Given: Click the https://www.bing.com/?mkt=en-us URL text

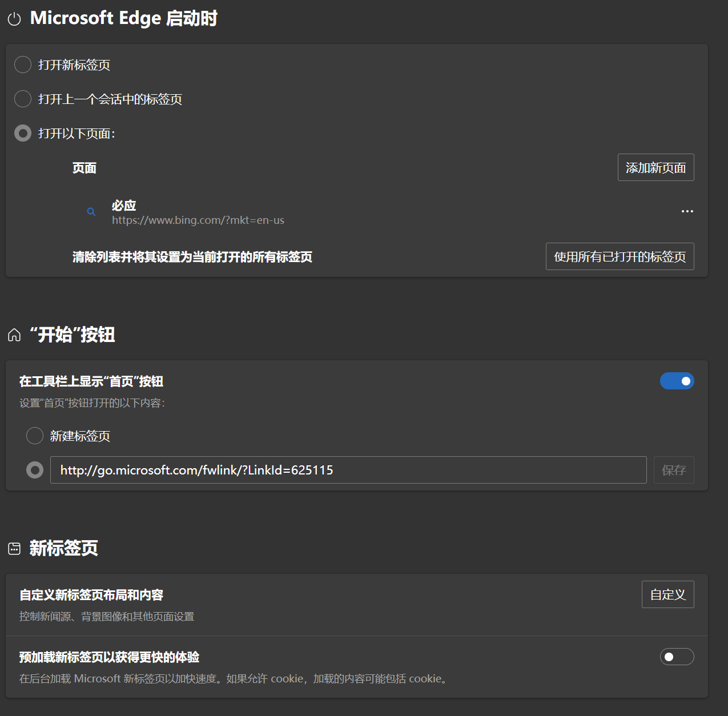Looking at the screenshot, I should 198,220.
